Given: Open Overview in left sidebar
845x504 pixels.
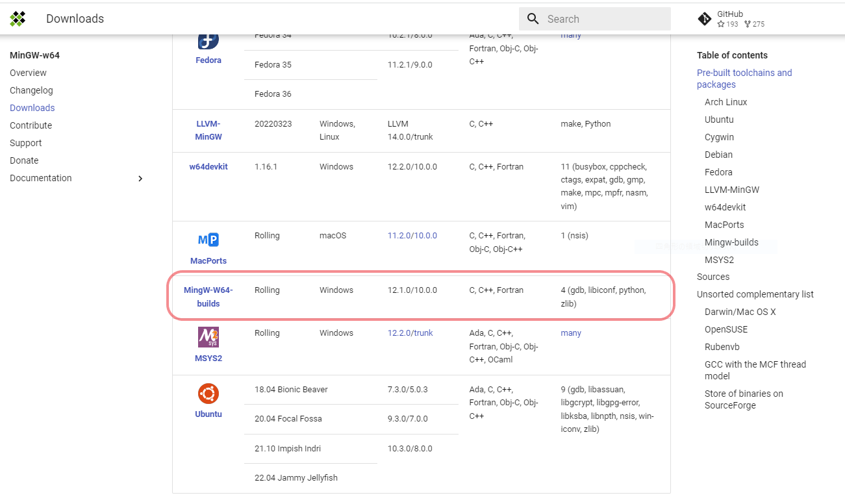Looking at the screenshot, I should point(28,73).
